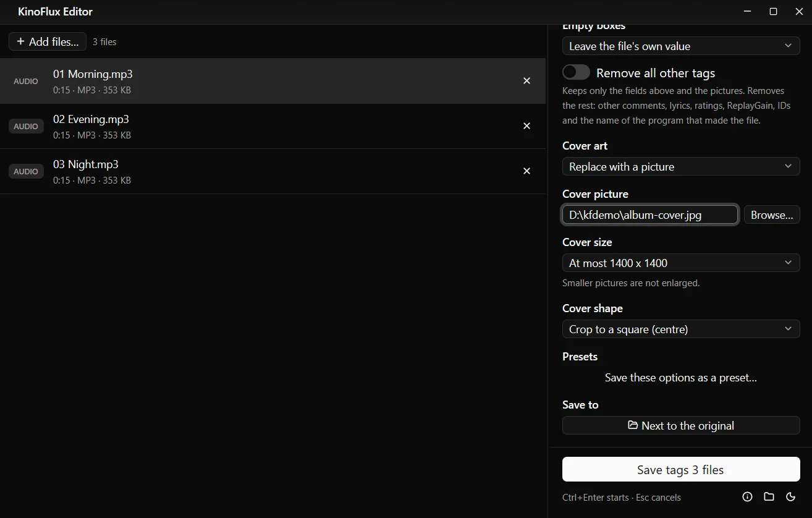Remove 02 Evening.mp3 from the list
The height and width of the screenshot is (518, 812).
(x=527, y=126)
